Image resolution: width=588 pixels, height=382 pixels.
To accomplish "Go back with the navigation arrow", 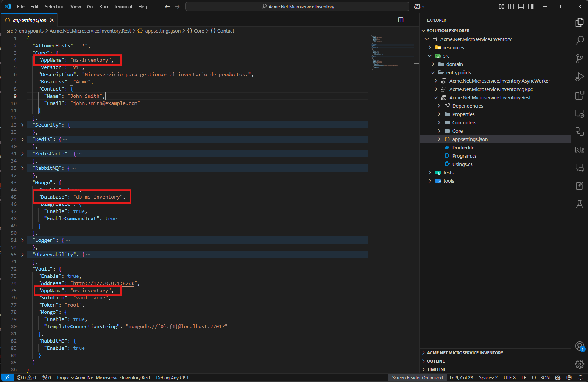I will [x=167, y=6].
